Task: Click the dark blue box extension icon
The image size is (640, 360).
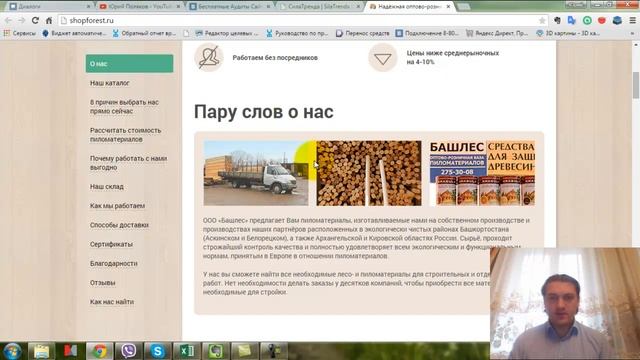Action: 617,20
